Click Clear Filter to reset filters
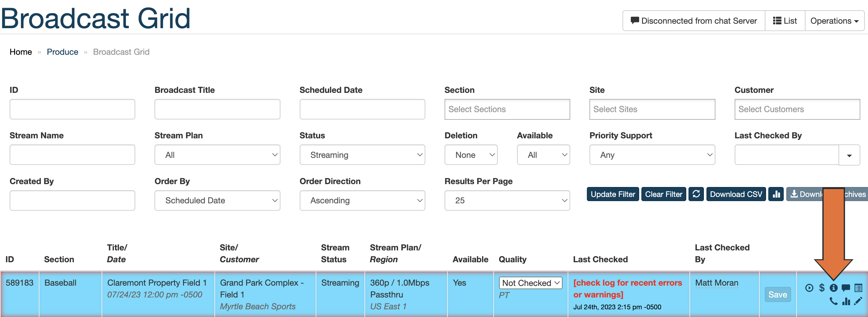This screenshot has width=868, height=317. click(664, 194)
